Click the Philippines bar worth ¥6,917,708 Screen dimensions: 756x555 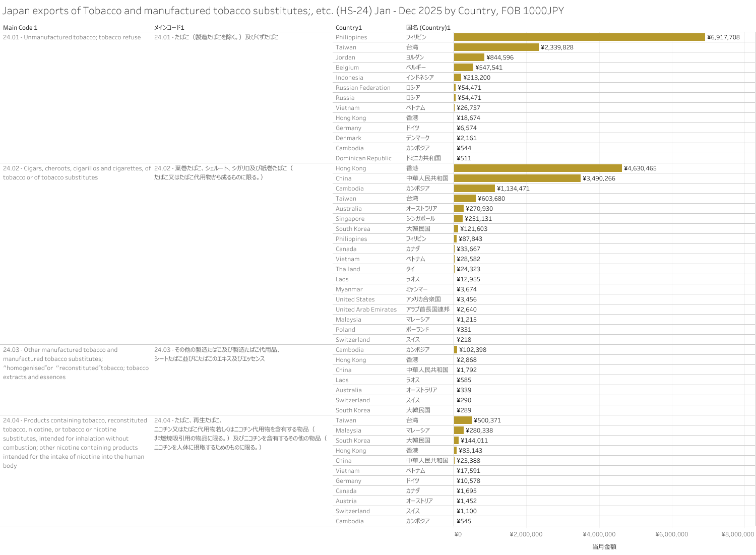tap(579, 37)
